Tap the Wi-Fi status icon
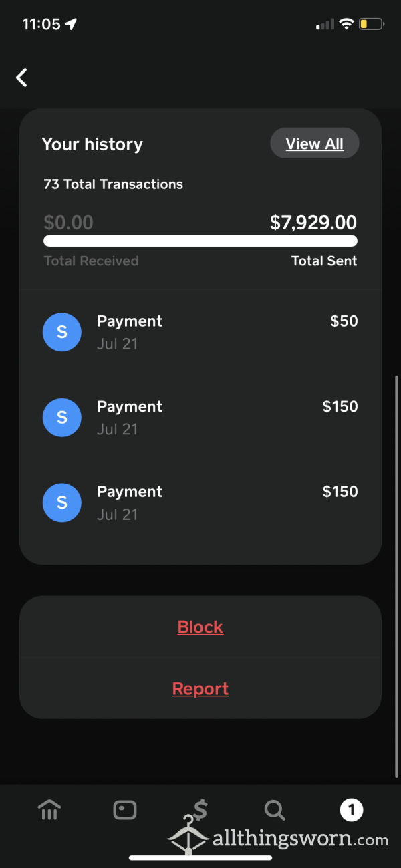This screenshot has height=868, width=401. click(x=346, y=24)
